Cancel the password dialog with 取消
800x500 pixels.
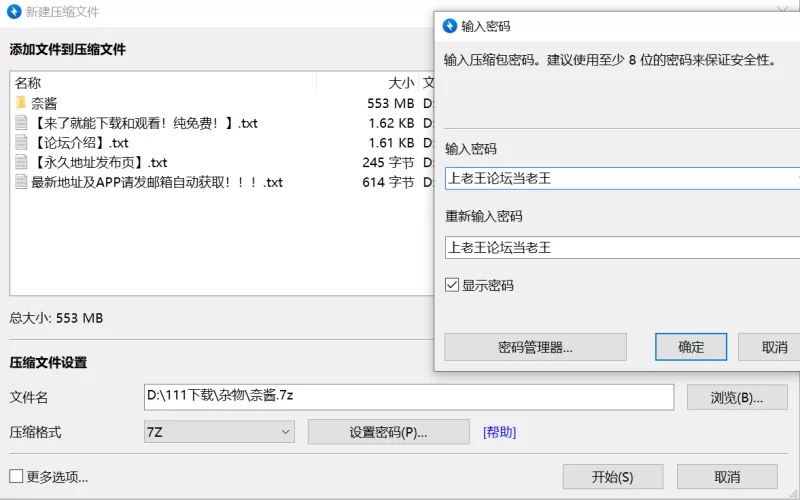point(771,347)
